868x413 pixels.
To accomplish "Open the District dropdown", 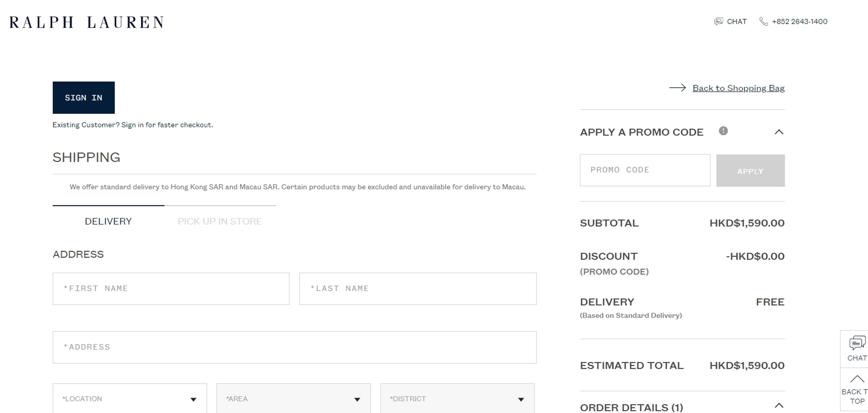I will 457,399.
